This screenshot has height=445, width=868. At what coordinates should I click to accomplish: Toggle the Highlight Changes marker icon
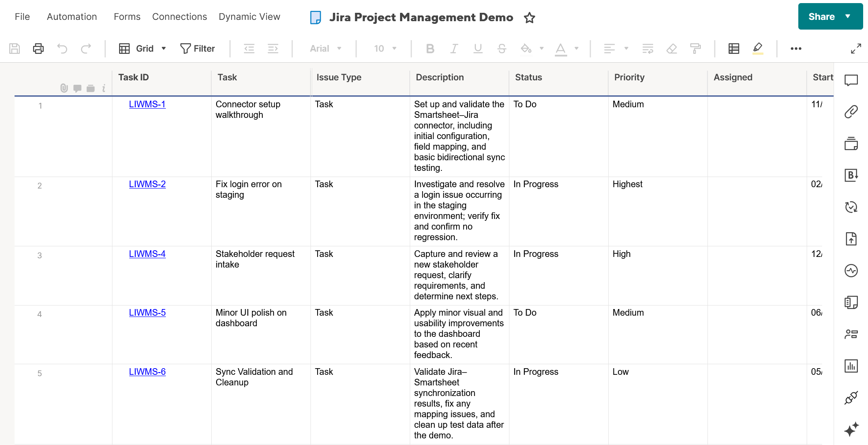coord(757,48)
